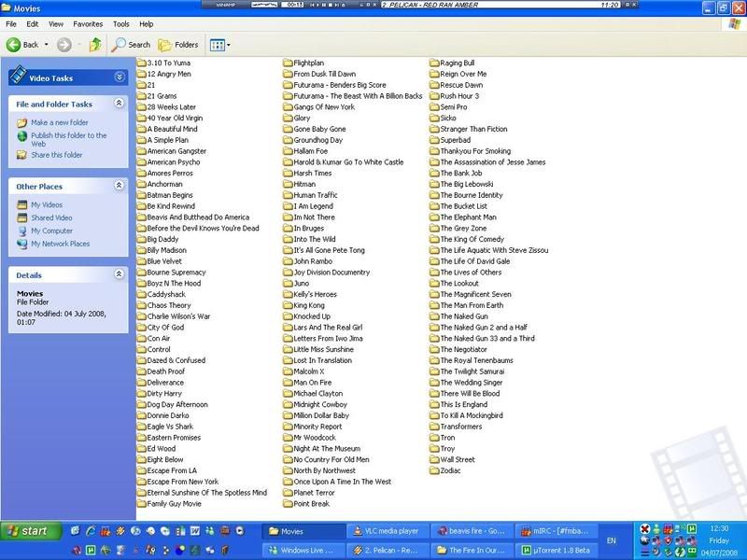
Task: Click the Share this folder link
Action: [x=57, y=155]
